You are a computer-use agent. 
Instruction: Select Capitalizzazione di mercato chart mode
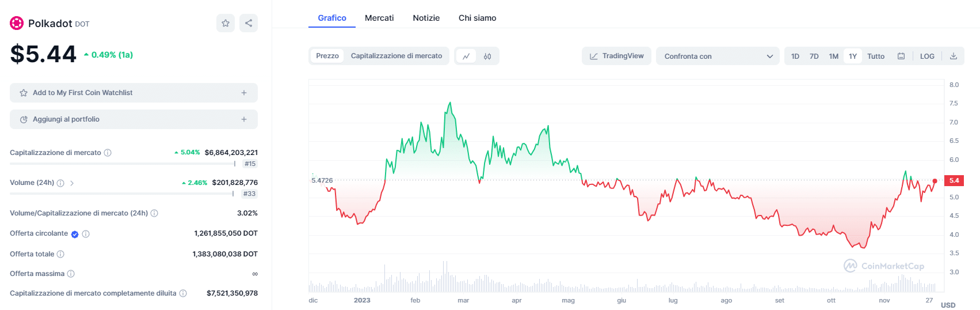(x=396, y=56)
